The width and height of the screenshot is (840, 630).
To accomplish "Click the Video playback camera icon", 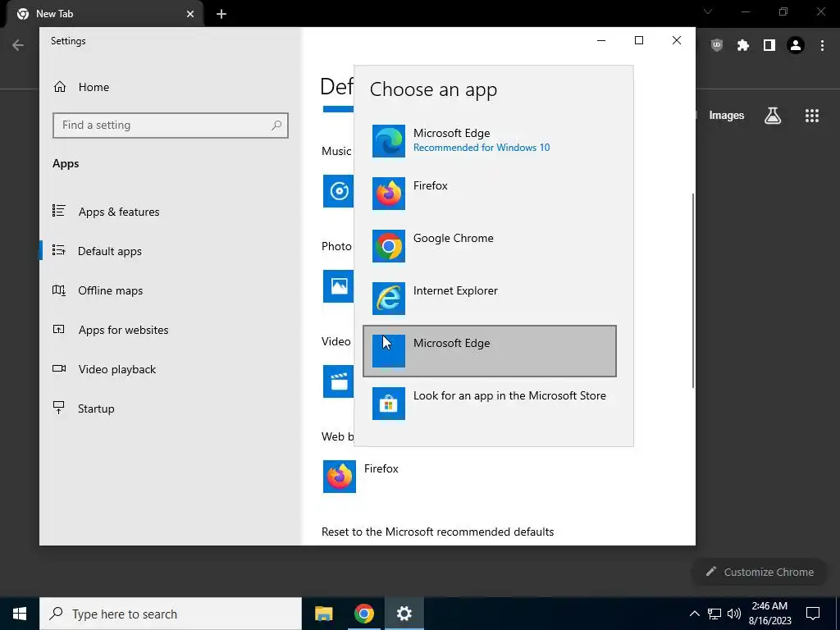I will click(59, 368).
